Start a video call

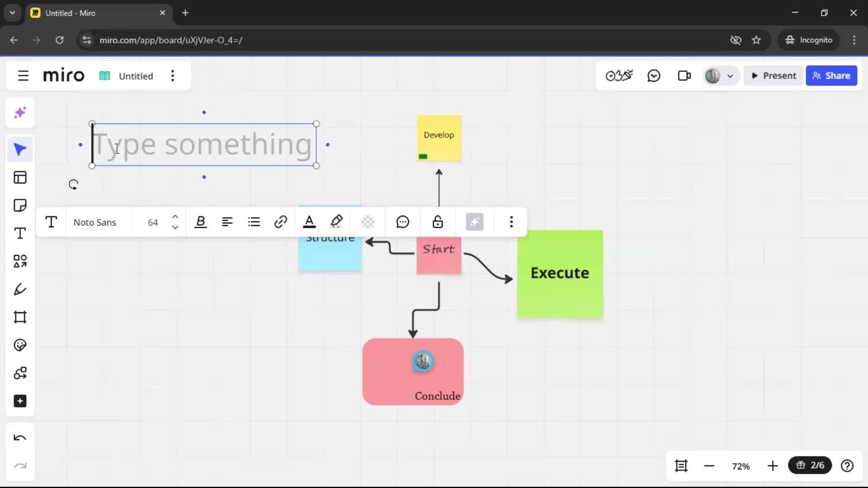click(x=684, y=76)
